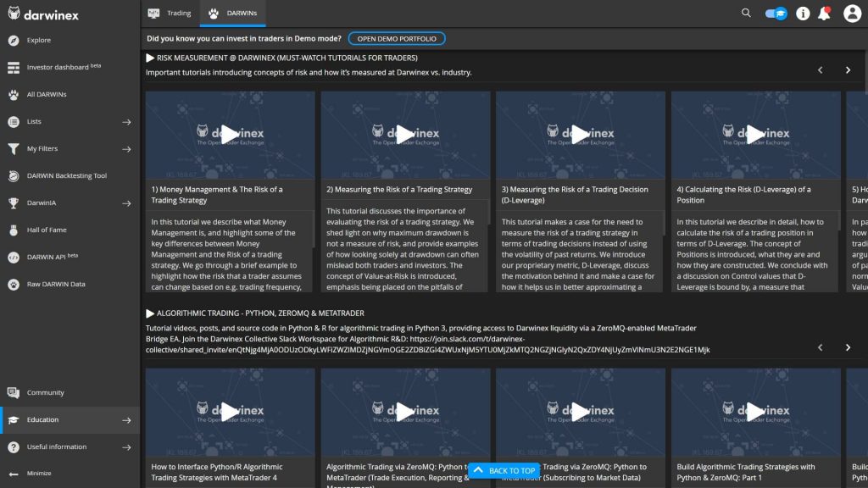Click Community chat icon
This screenshot has width=868, height=488.
click(x=14, y=393)
